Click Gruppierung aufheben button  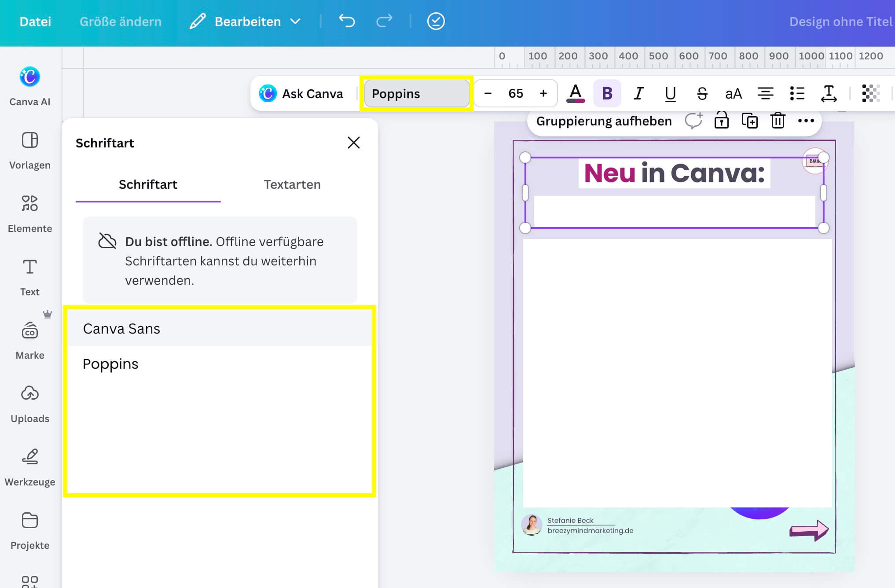[604, 121]
